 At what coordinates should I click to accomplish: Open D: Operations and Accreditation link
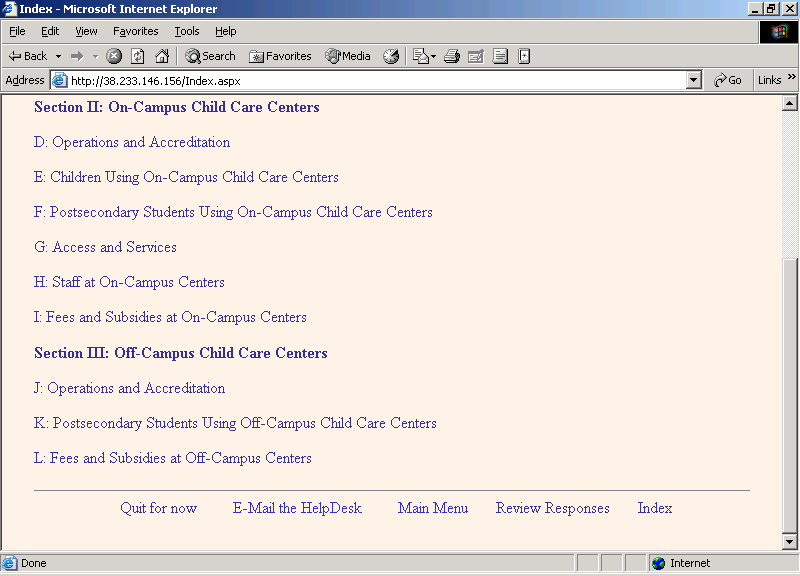point(132,142)
